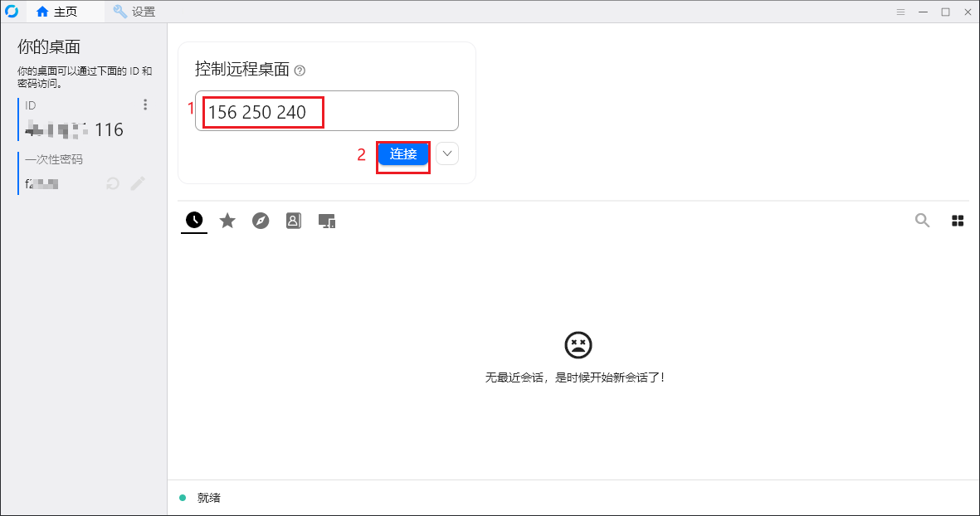This screenshot has width=980, height=516.
Task: Open the LAN peers monitor icon
Action: (x=326, y=221)
